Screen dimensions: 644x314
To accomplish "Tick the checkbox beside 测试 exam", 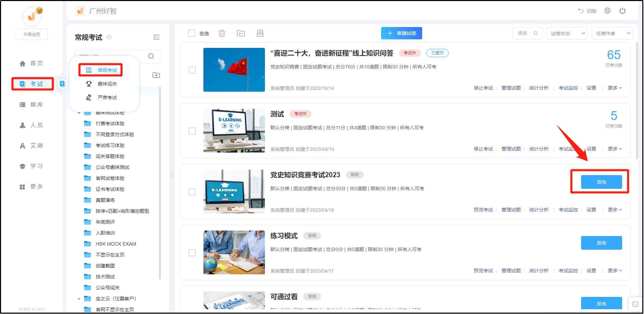I will click(x=192, y=132).
